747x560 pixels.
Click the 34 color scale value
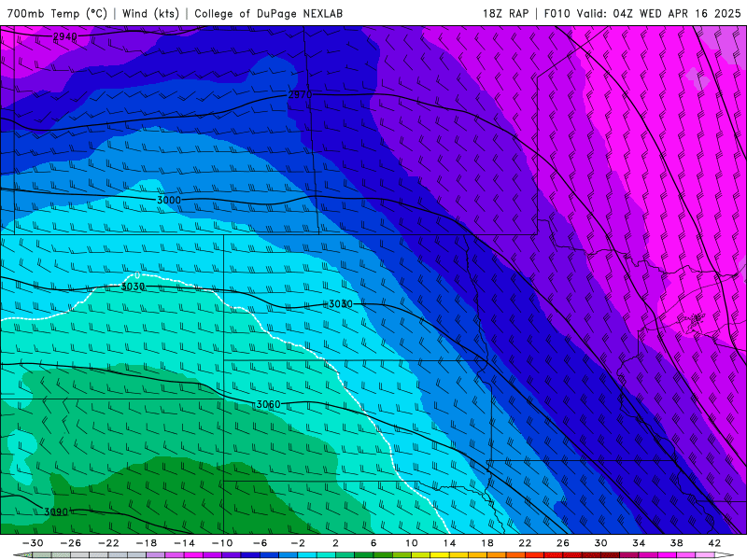point(639,543)
